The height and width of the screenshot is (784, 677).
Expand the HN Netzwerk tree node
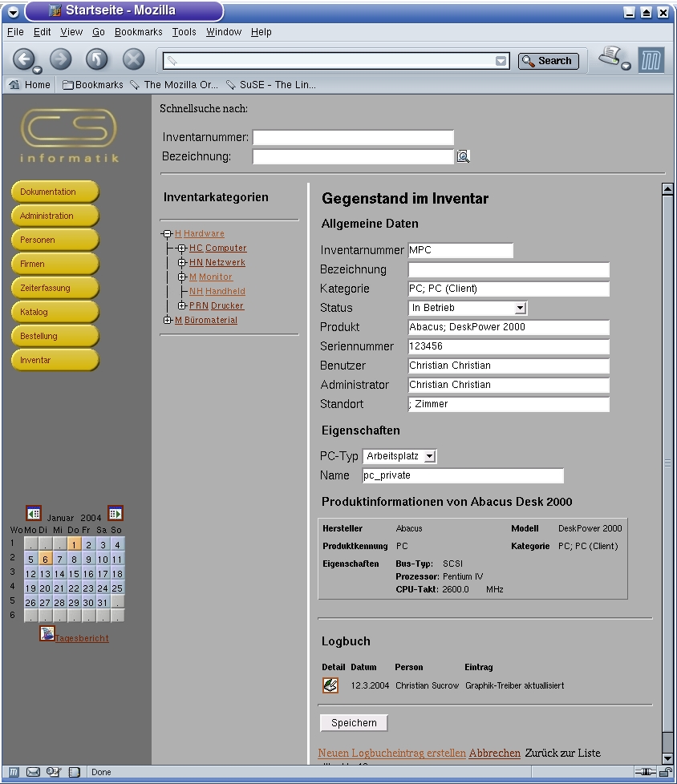click(x=182, y=262)
